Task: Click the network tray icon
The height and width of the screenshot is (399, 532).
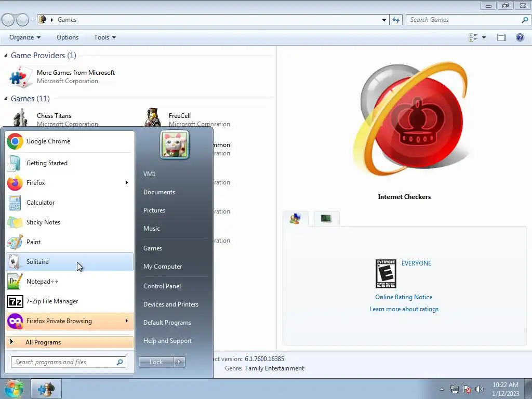Action: pos(454,389)
